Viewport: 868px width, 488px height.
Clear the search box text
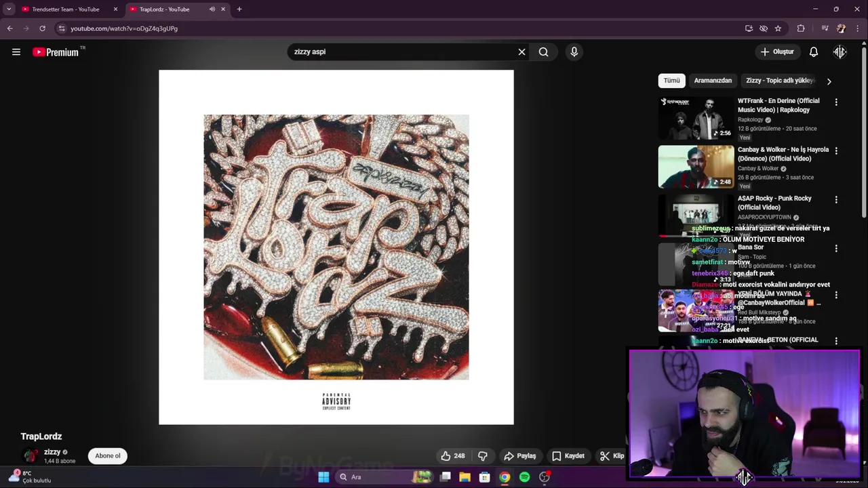521,52
